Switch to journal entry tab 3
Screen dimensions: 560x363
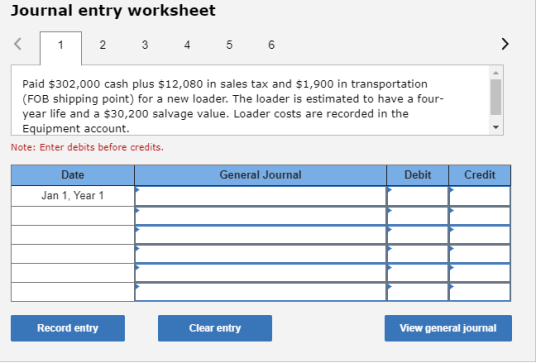tap(145, 45)
